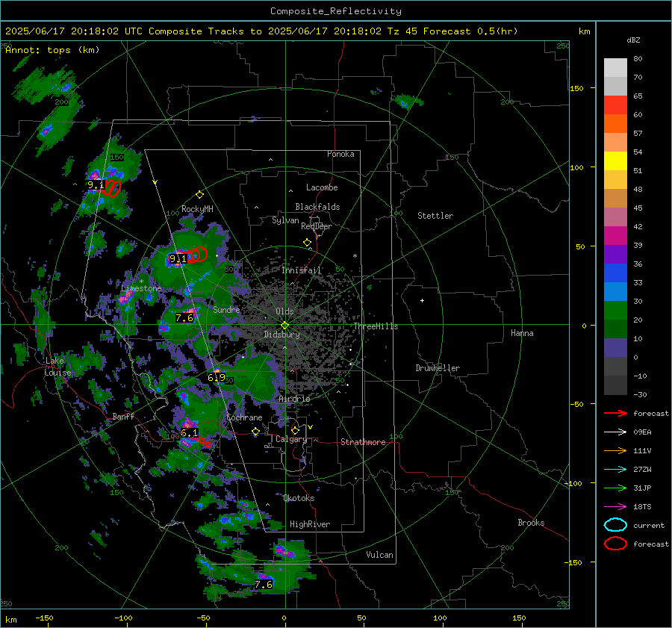Click the Calgary city label
The image size is (672, 628).
(291, 439)
